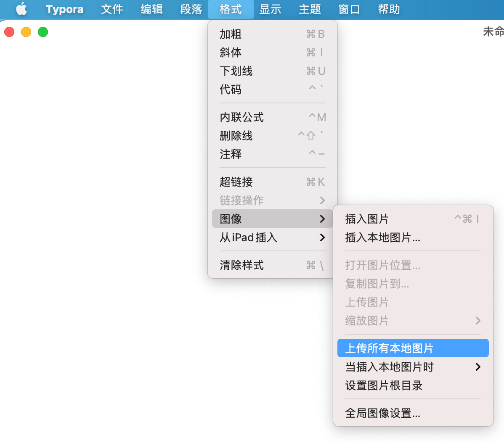Select 插入图片 in the image submenu
Screen dimensions: 504x443
413,219
